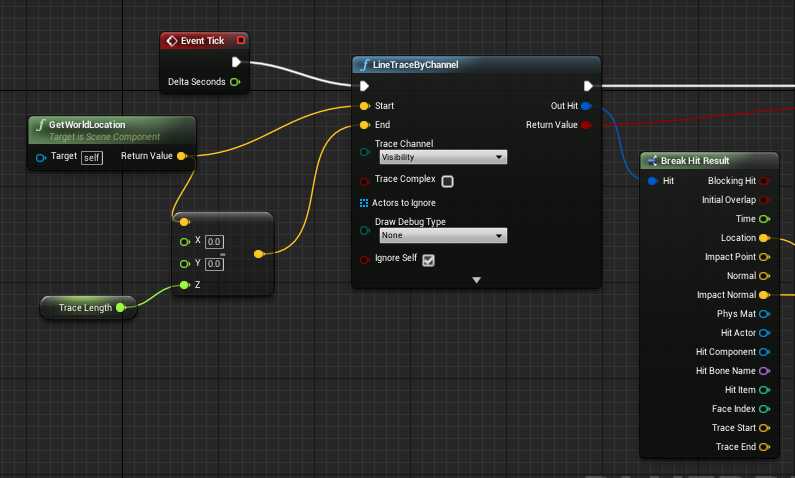Click the Make Vector Z input pin

click(185, 285)
